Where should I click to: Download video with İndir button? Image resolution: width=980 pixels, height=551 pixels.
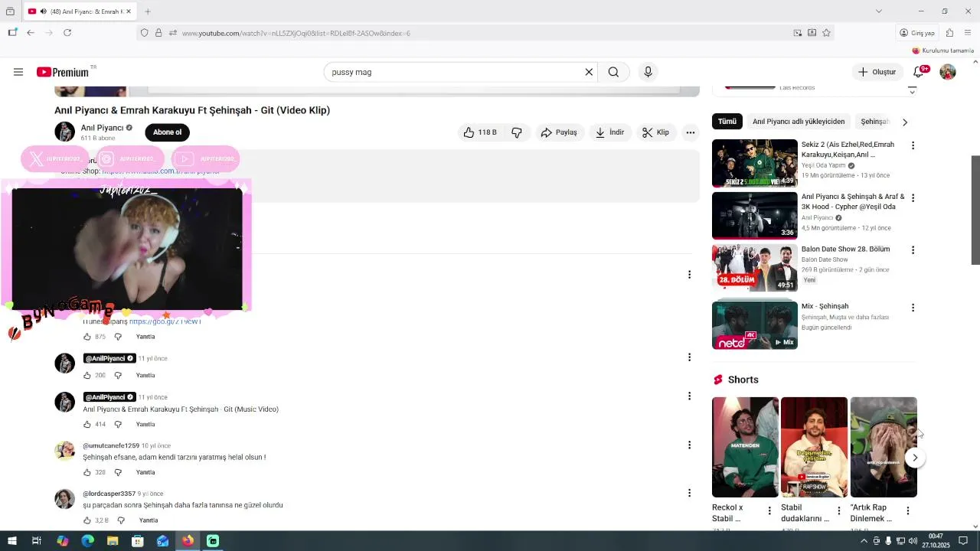(x=610, y=132)
